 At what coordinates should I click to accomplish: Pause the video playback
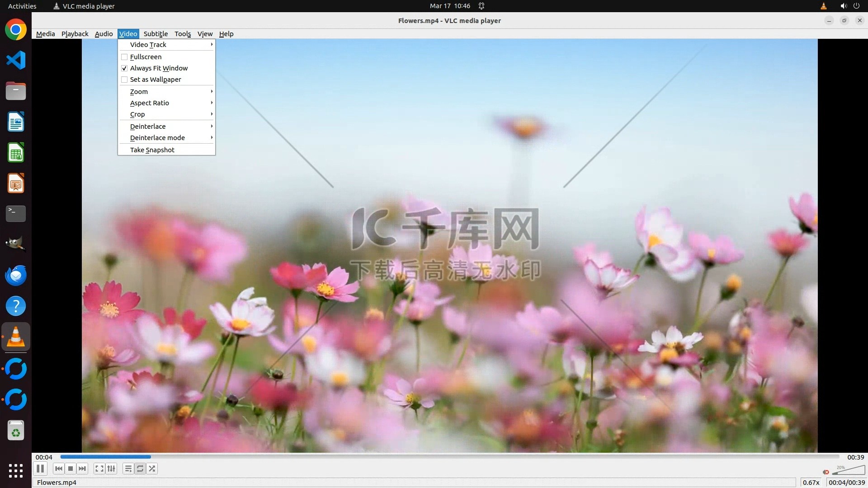point(40,469)
